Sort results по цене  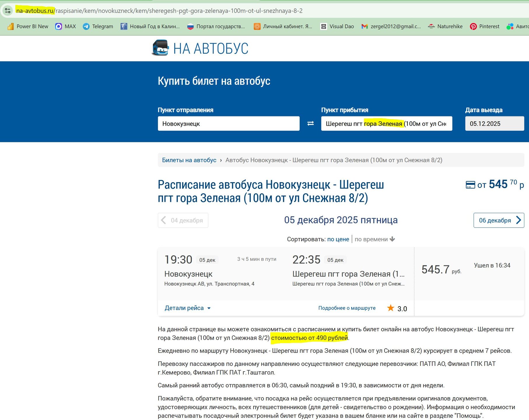pyautogui.click(x=338, y=239)
